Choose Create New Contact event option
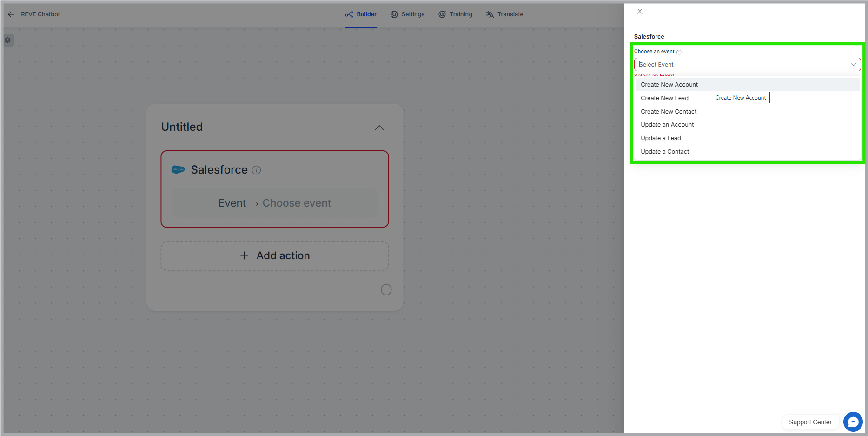Screen dimensions: 868x436 pos(747,112)
